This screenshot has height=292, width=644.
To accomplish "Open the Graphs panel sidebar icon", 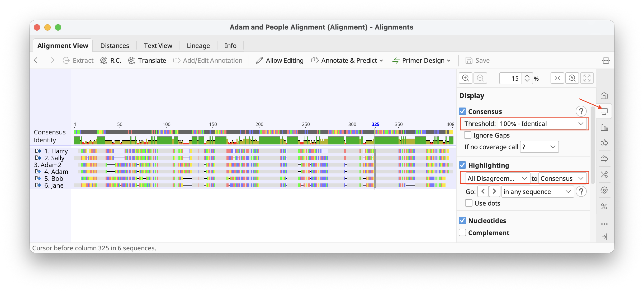I will click(604, 128).
